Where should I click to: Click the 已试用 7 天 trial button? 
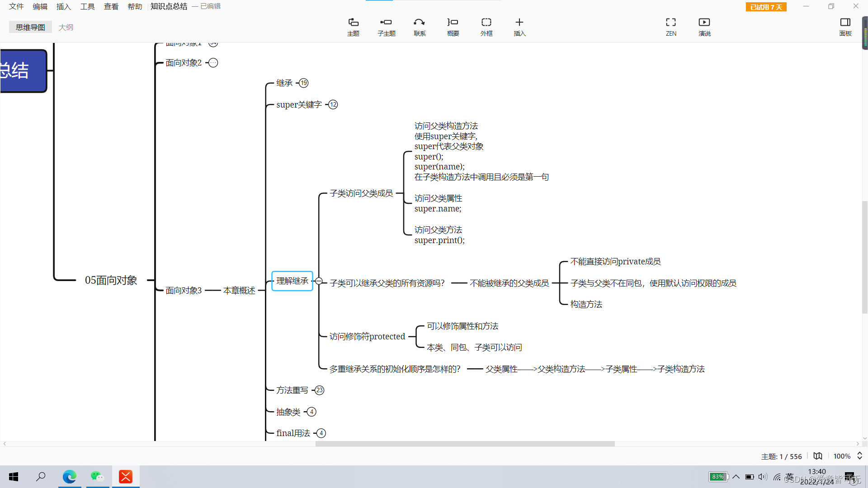click(766, 7)
